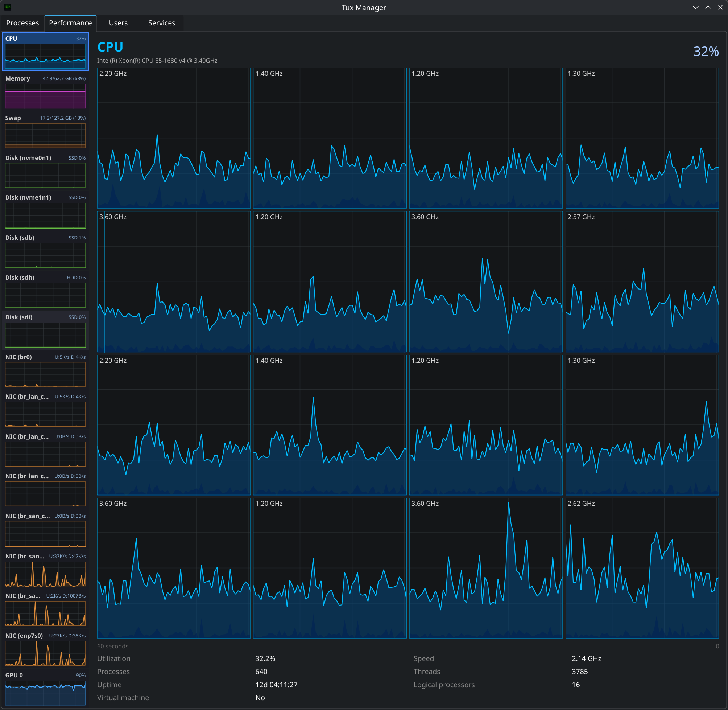Click the threads count 3785
Viewport: 728px width, 710px height.
[x=580, y=672]
